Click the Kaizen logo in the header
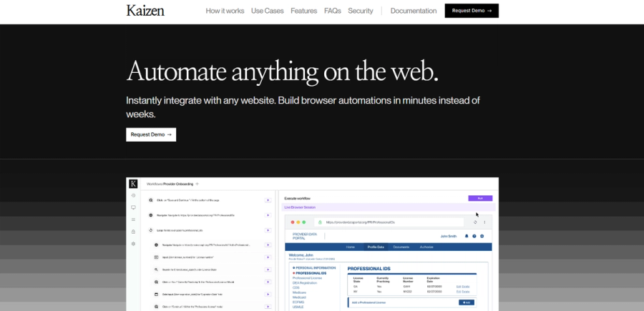 (x=145, y=11)
